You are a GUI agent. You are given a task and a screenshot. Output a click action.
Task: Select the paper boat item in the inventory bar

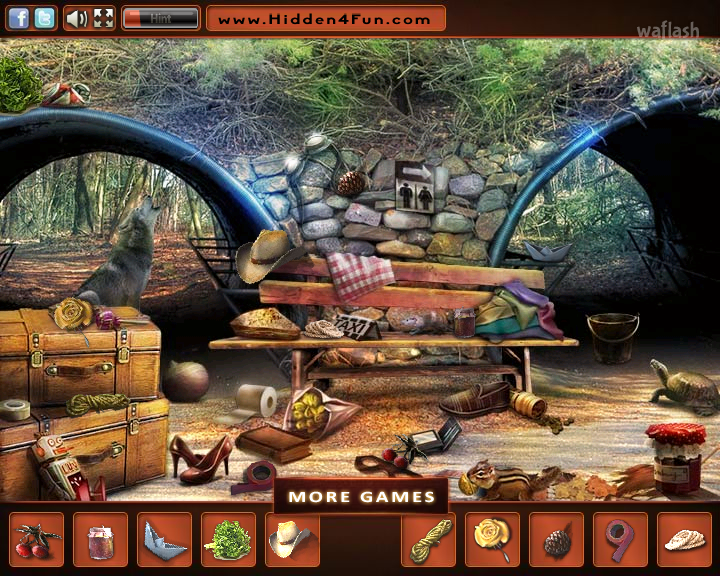[164, 539]
